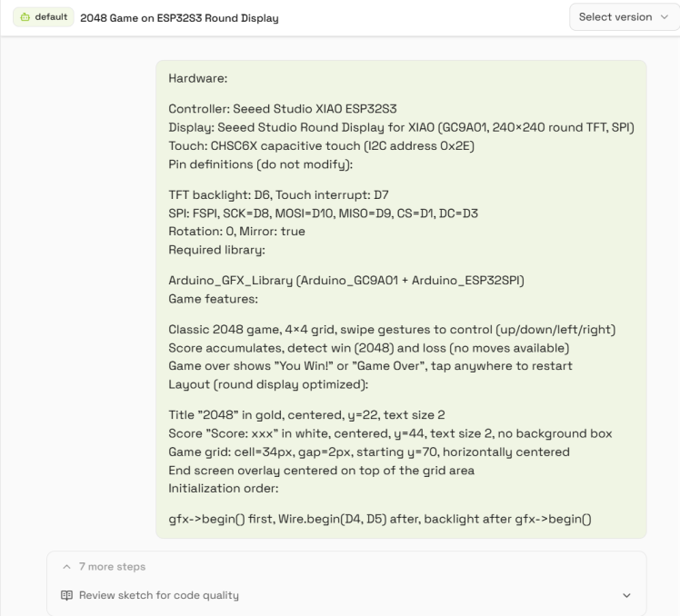Open the Select version dropdown
Screen dimensions: 680x616
coord(624,17)
